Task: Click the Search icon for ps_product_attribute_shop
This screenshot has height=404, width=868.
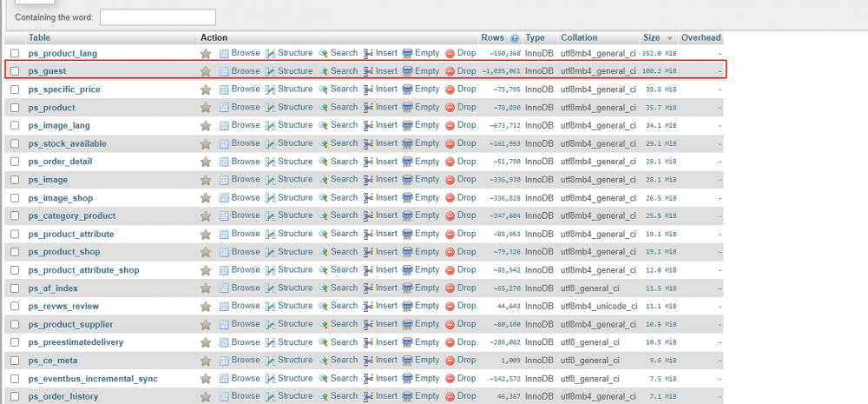Action: click(323, 270)
